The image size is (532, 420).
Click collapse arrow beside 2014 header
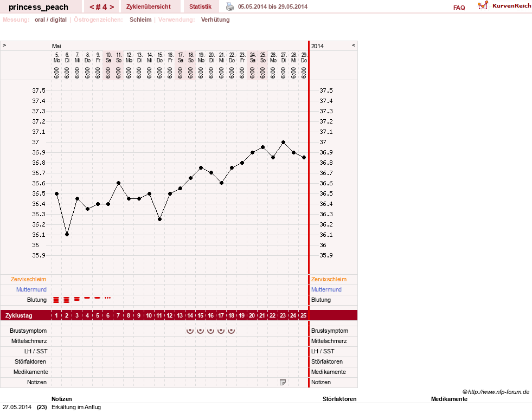(354, 45)
